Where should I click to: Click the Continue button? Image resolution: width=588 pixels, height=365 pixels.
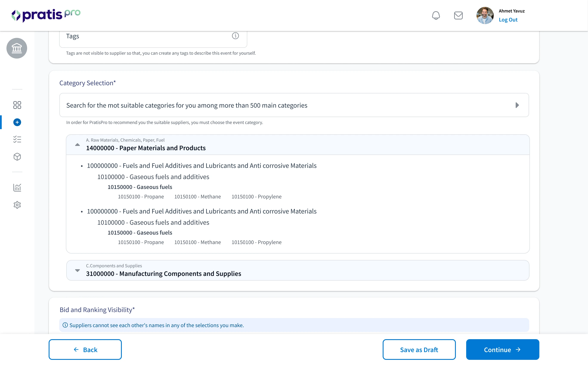503,350
